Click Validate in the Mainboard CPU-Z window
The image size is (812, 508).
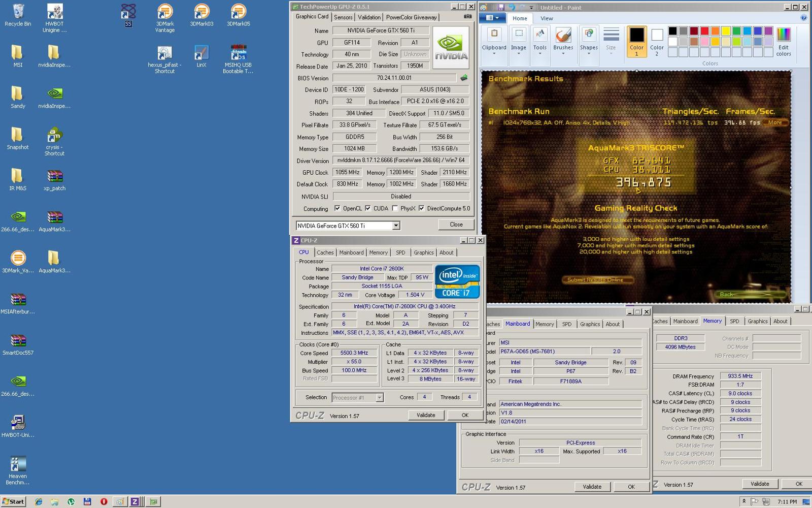[x=592, y=487]
